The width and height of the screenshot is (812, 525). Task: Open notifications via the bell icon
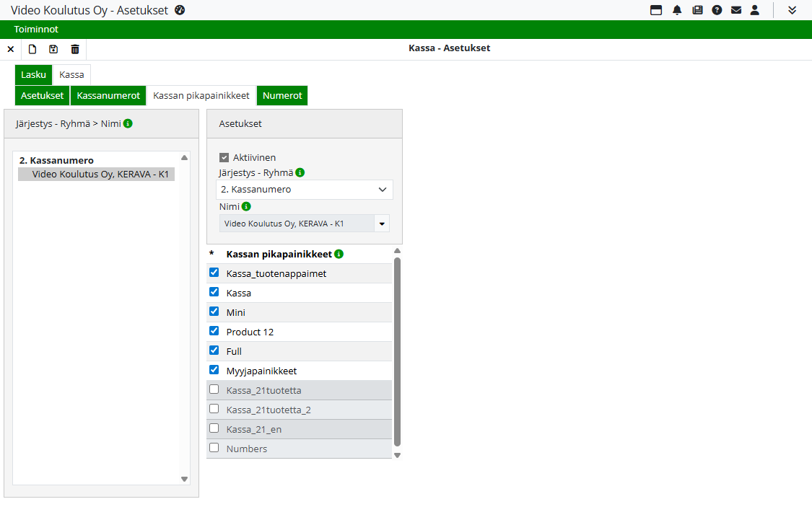pos(677,10)
